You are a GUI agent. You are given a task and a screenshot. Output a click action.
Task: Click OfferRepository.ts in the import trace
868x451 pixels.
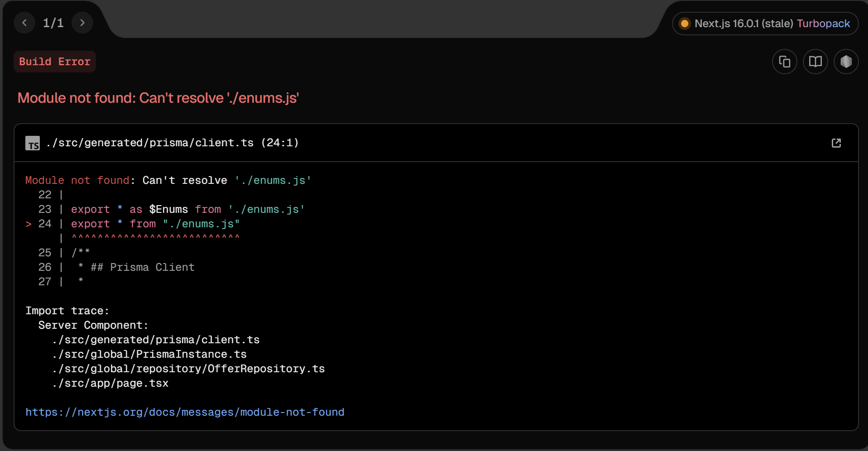click(x=188, y=369)
